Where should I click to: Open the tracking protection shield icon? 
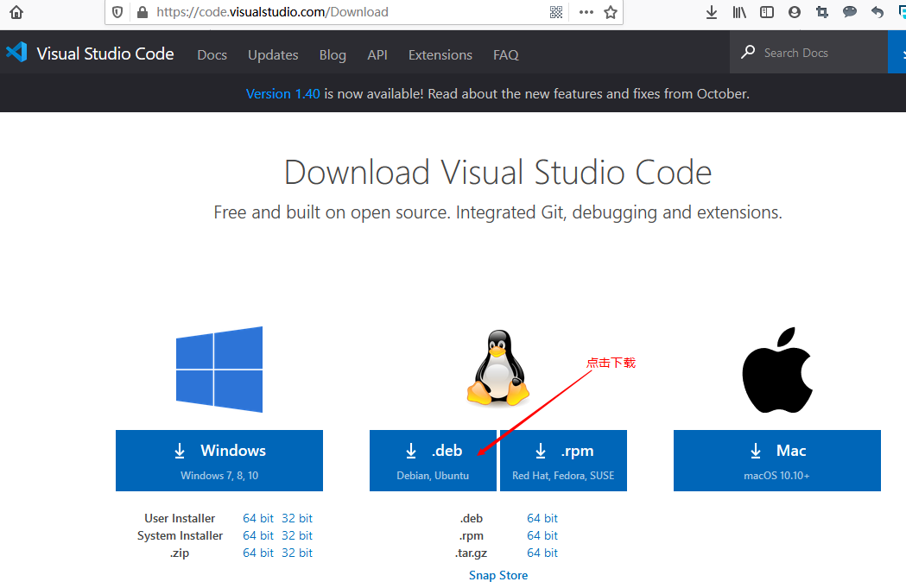click(117, 12)
